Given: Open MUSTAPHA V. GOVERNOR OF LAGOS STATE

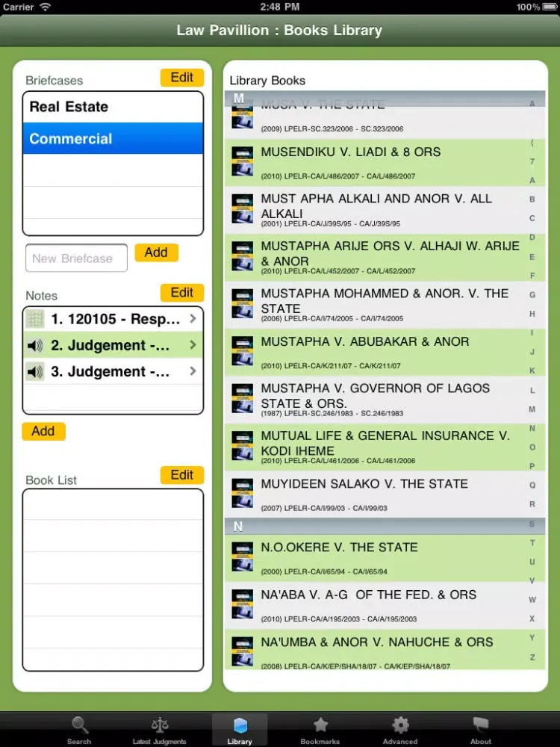Looking at the screenshot, I should point(384,399).
